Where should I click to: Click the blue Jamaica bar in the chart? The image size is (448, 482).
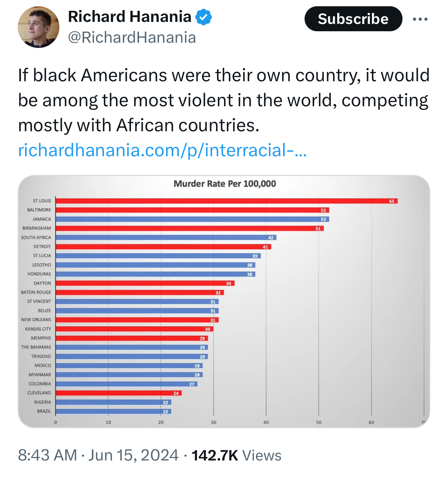[192, 219]
